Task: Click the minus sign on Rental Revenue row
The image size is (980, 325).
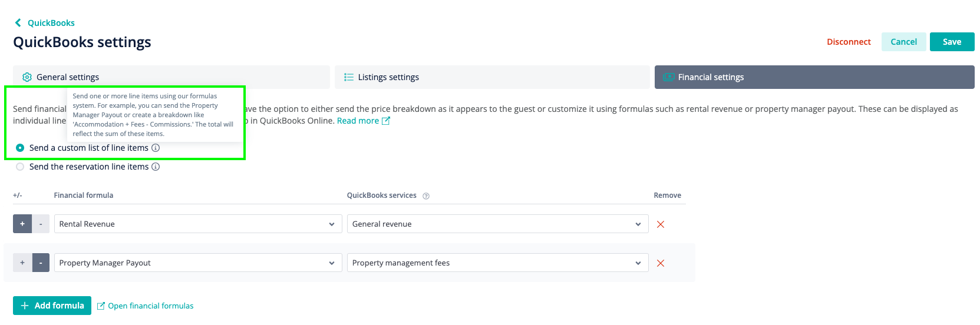Action: click(x=41, y=224)
